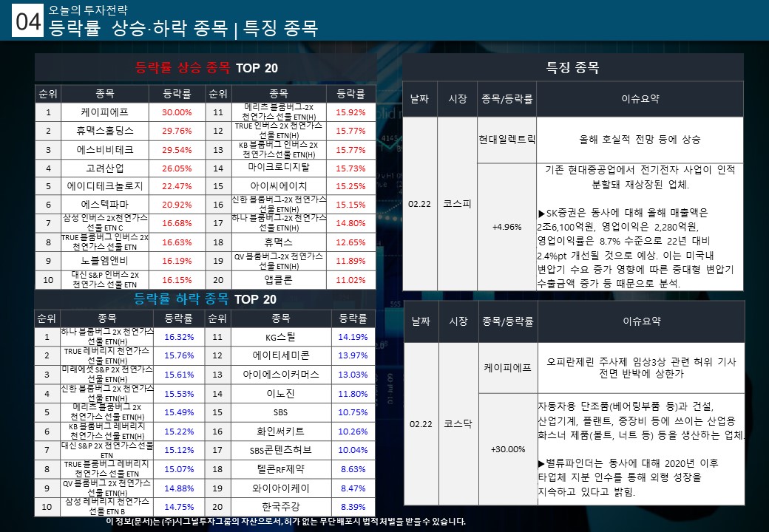Click the 텔콘RF제약 stock name

(x=280, y=468)
